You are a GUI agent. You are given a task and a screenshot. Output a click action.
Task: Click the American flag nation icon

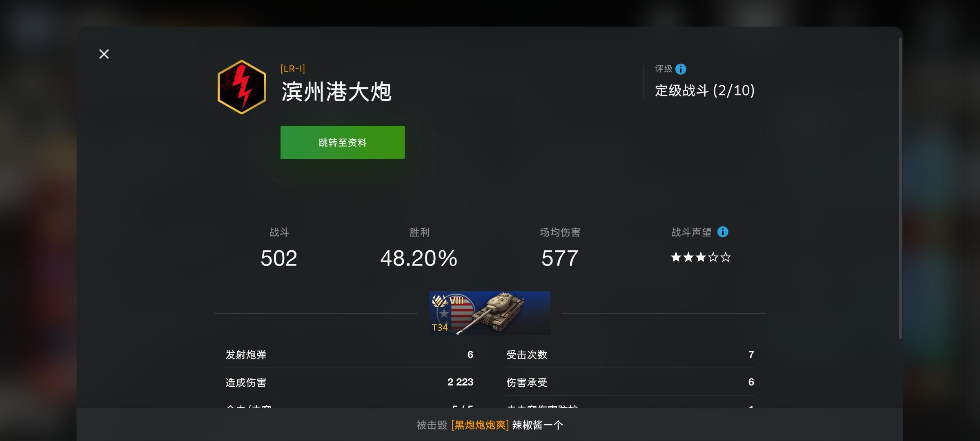[456, 313]
